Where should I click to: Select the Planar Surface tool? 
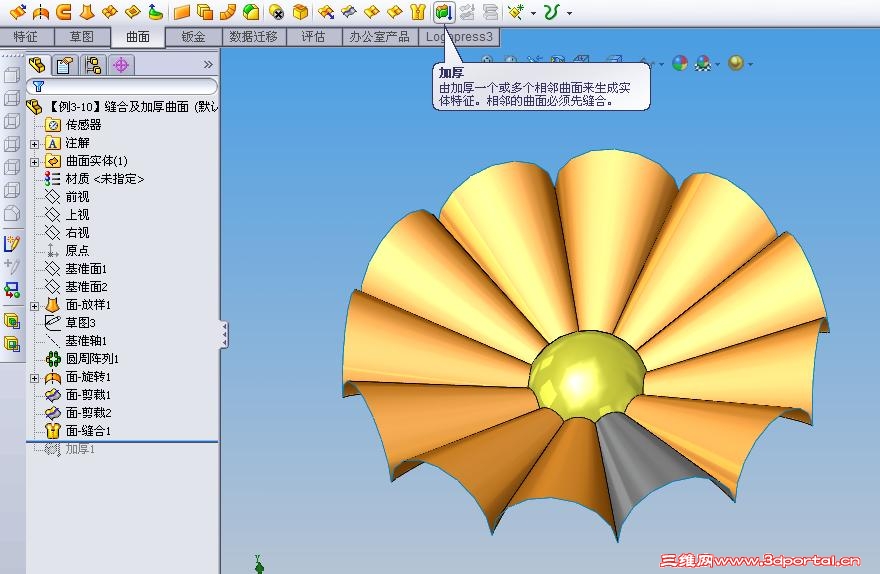click(182, 11)
